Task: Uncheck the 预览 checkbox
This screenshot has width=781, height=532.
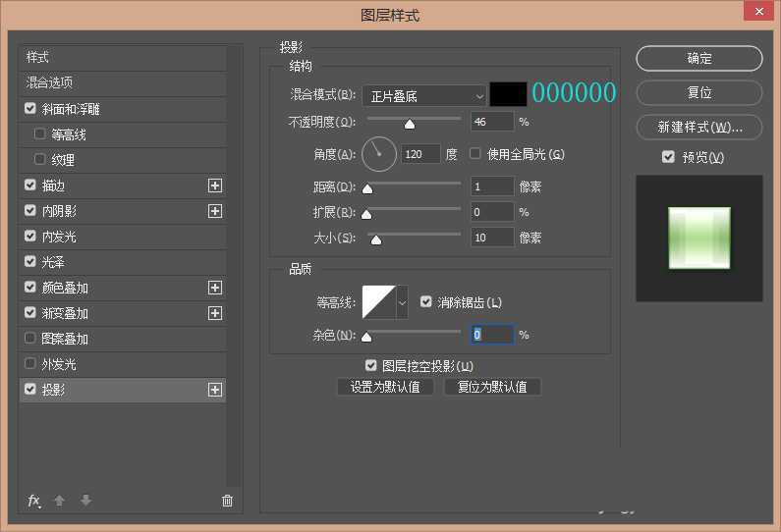Action: 669,157
